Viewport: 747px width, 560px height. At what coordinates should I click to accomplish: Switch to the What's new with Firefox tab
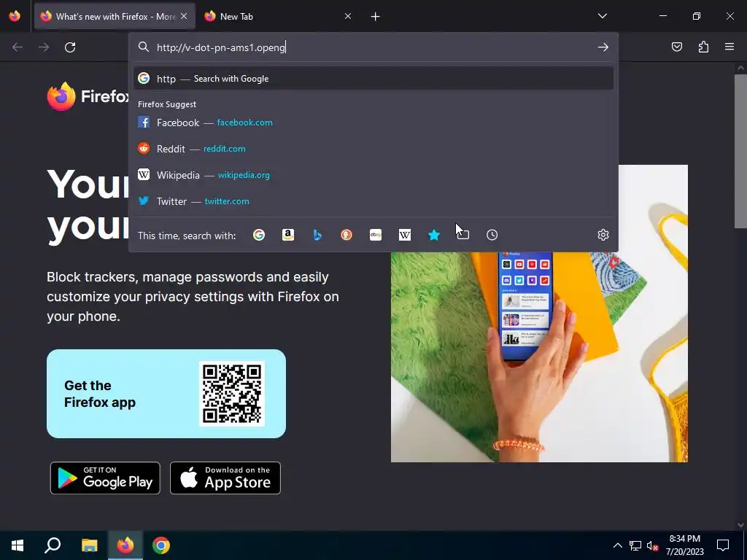click(x=115, y=16)
